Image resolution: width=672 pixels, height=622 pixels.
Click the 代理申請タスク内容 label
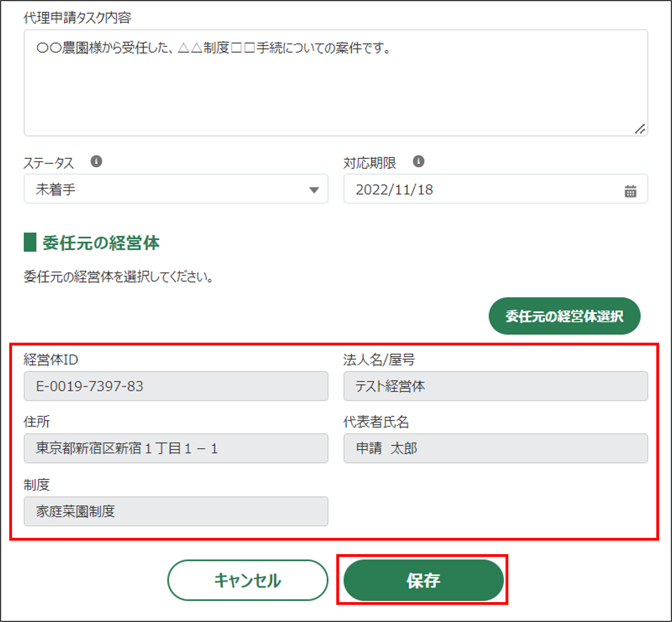pos(77,17)
